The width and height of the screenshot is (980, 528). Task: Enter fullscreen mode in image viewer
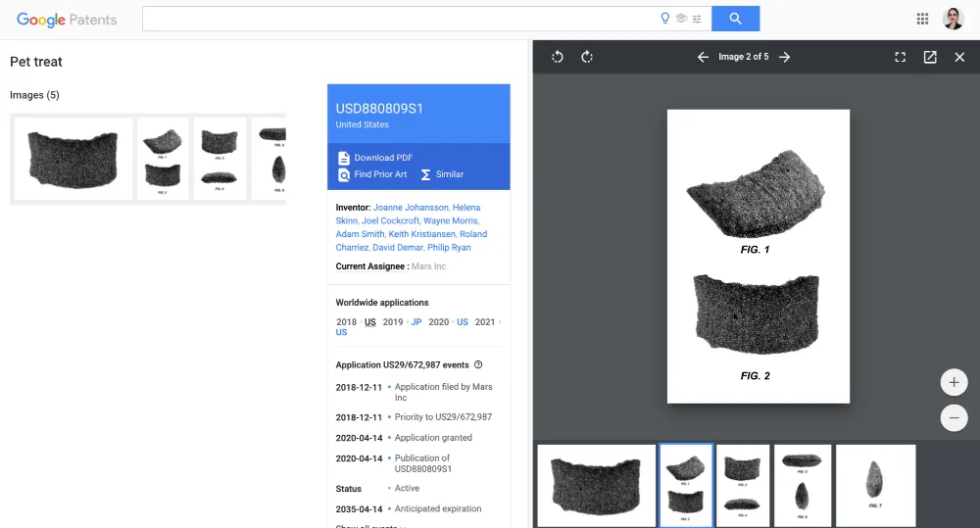(900, 57)
